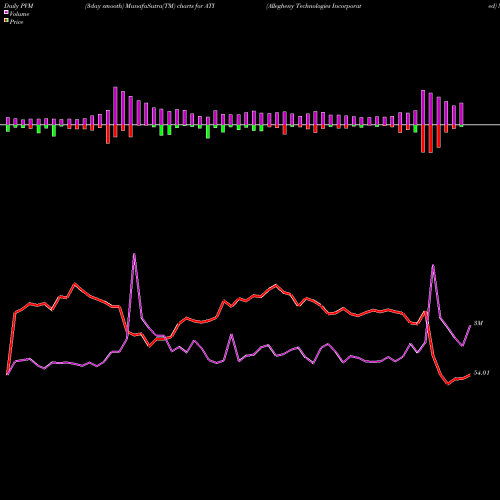Click the MunafaSutra charts for ATI heading
The image size is (500, 500).
click(150, 6)
